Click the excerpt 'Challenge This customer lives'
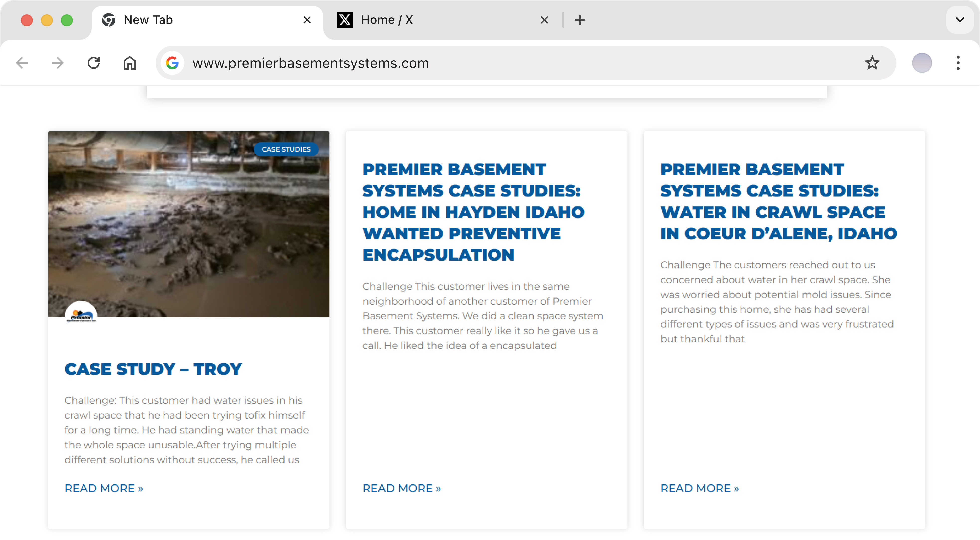Screen dimensions: 980x540 tap(482, 316)
